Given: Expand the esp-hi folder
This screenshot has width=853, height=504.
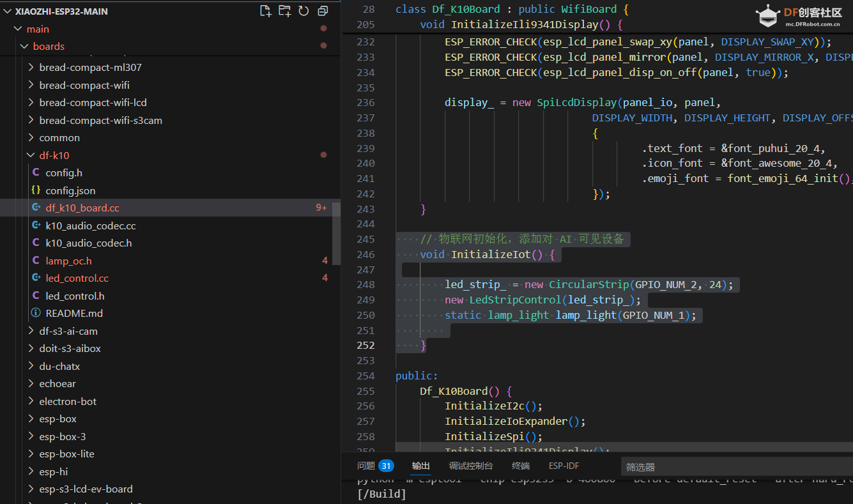Looking at the screenshot, I should click(31, 471).
